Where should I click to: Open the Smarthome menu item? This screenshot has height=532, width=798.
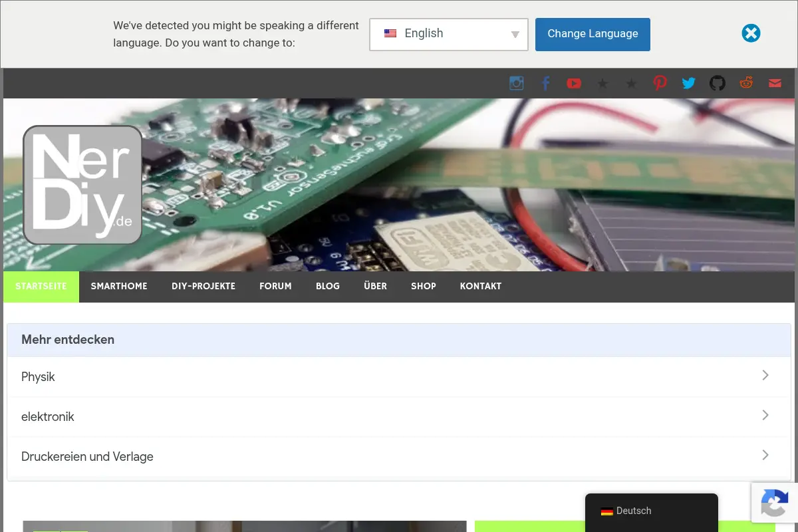click(119, 287)
